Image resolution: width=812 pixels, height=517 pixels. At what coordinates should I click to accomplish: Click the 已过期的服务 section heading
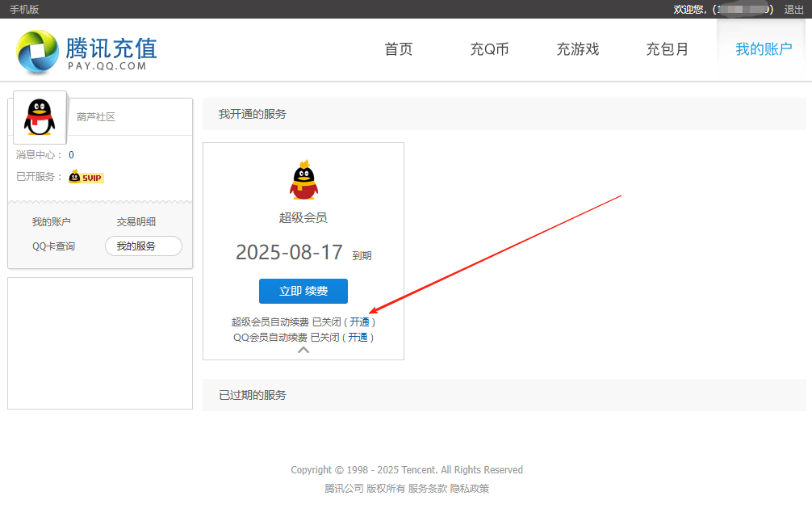pos(252,395)
